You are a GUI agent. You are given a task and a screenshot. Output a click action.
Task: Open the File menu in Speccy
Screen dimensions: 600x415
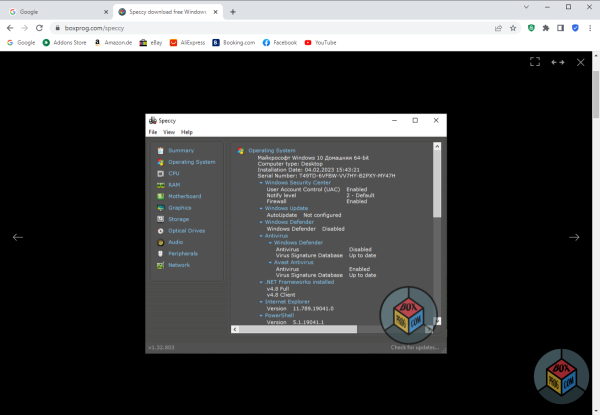click(x=153, y=132)
